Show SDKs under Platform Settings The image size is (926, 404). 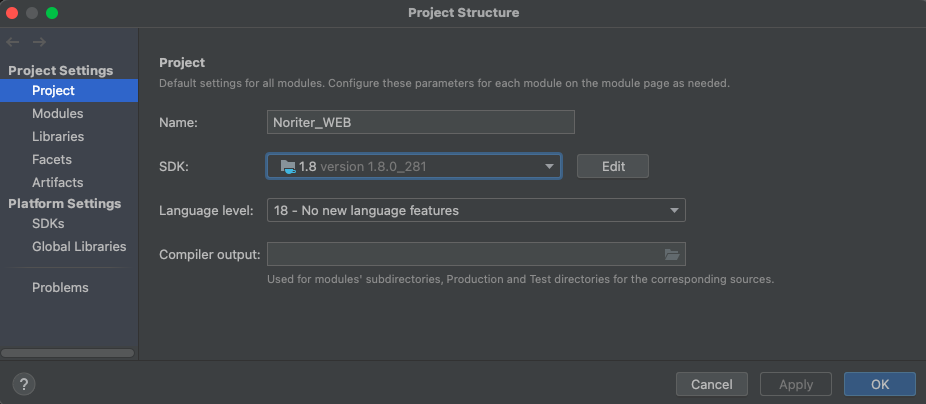(x=48, y=223)
